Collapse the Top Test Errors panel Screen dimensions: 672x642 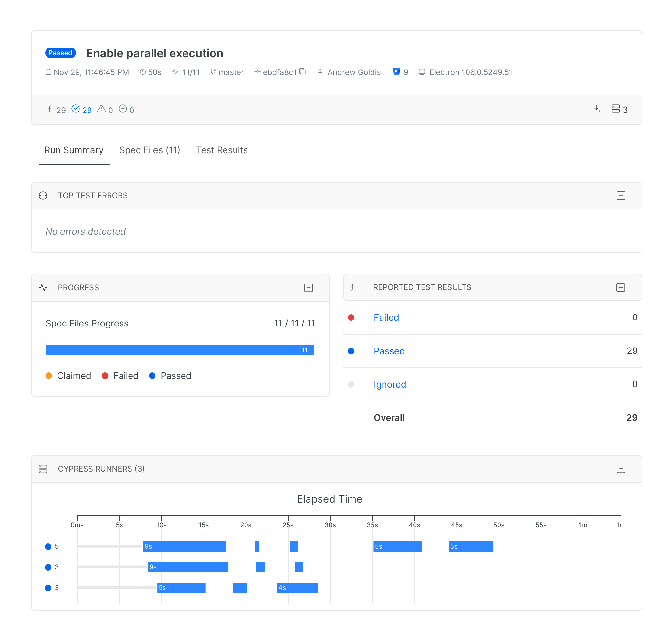[621, 195]
